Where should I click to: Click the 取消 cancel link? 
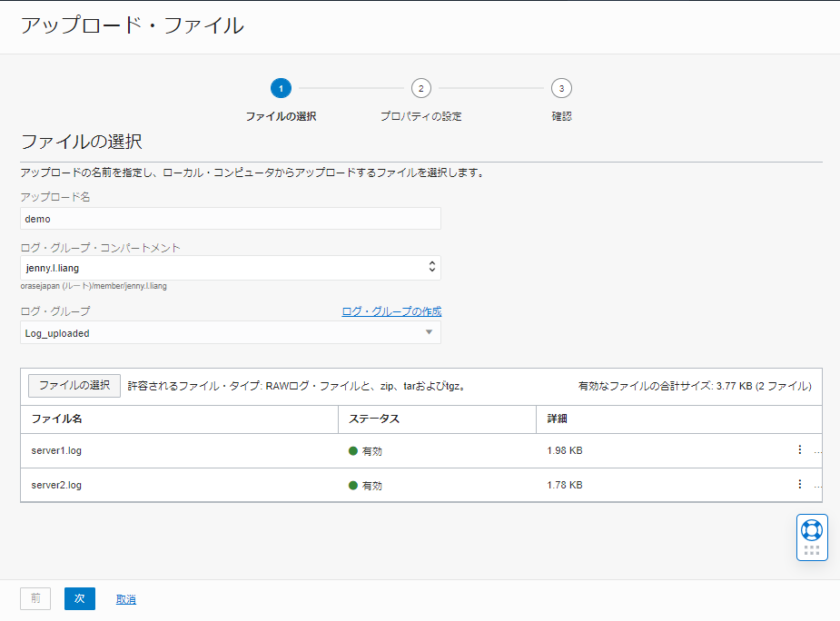click(125, 598)
